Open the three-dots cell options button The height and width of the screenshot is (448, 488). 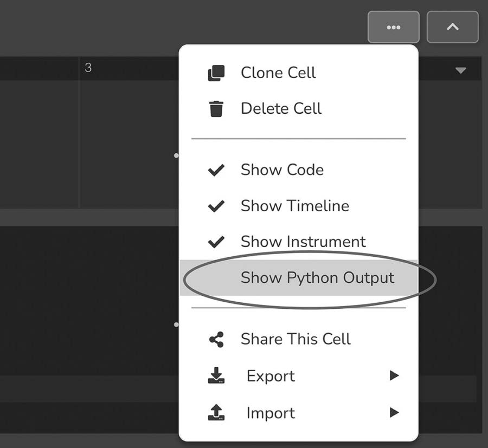[394, 27]
